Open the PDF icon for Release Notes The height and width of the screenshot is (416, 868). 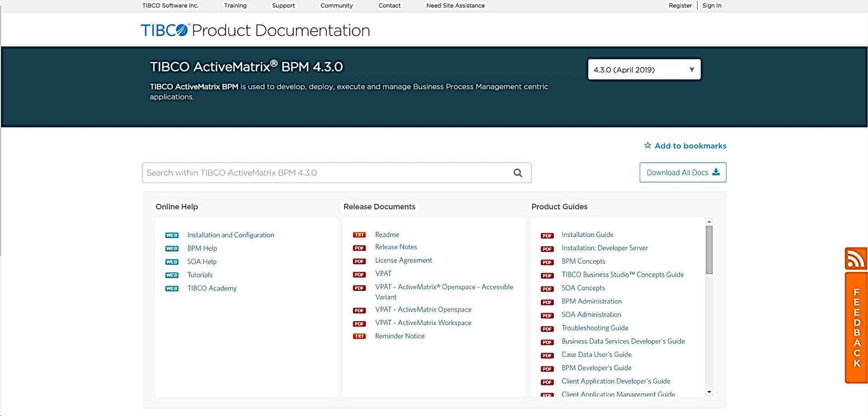(359, 248)
